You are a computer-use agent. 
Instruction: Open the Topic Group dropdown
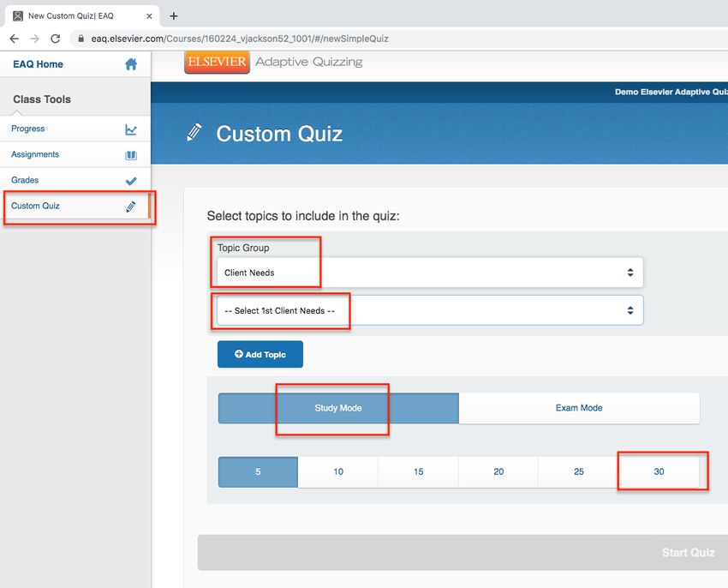click(430, 273)
